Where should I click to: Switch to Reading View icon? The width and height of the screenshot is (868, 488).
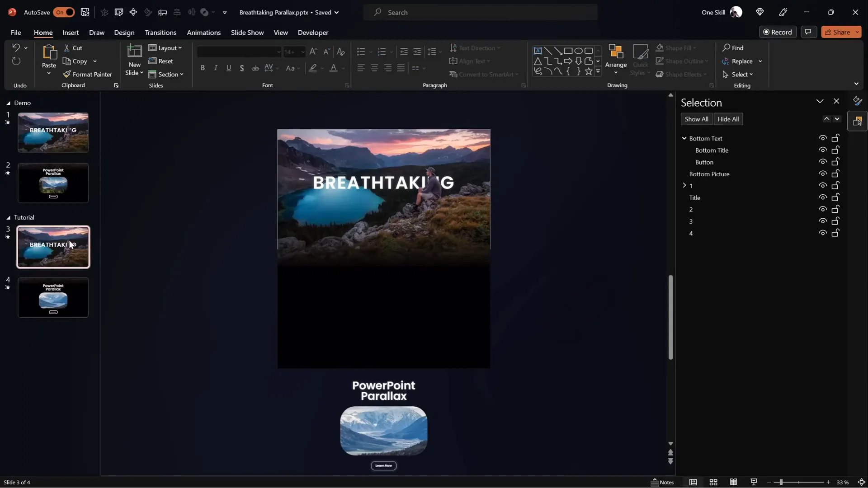733,482
